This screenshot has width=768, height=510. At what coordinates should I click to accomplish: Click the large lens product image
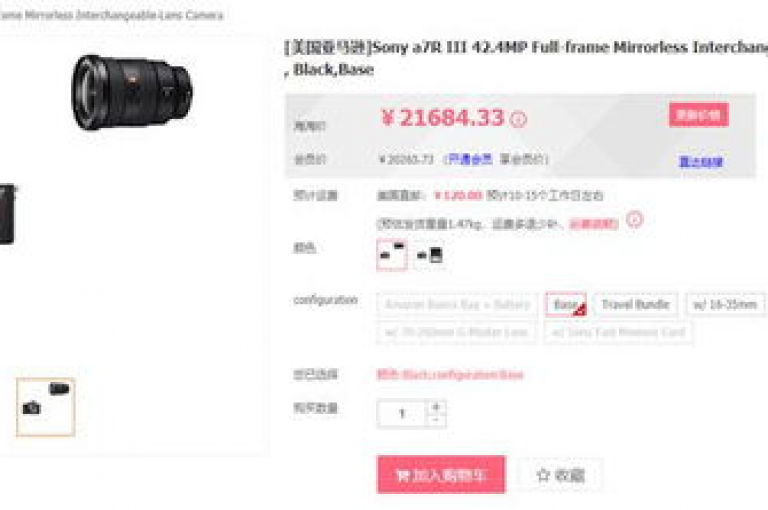(x=132, y=92)
